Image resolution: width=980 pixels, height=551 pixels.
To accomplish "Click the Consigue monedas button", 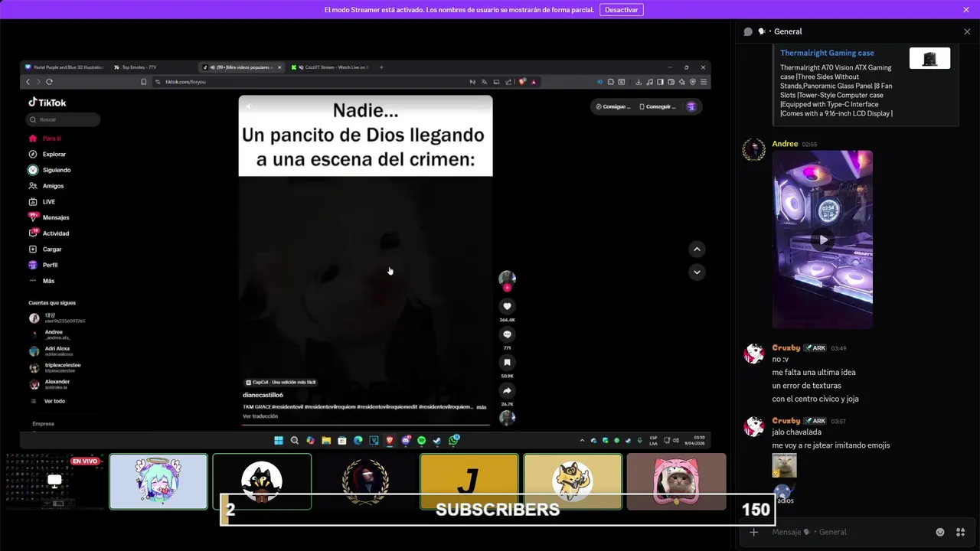I will pos(613,106).
